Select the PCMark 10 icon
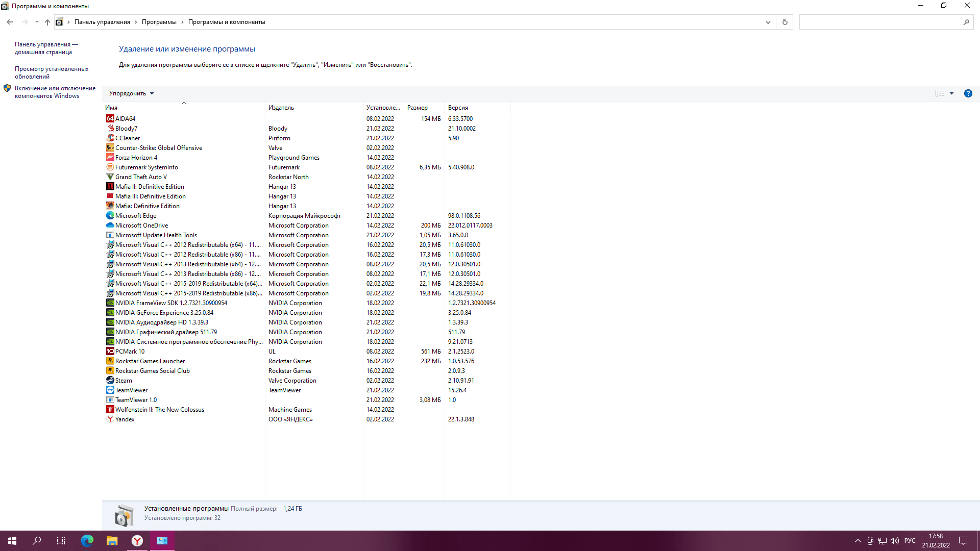Image resolution: width=980 pixels, height=551 pixels. [110, 351]
